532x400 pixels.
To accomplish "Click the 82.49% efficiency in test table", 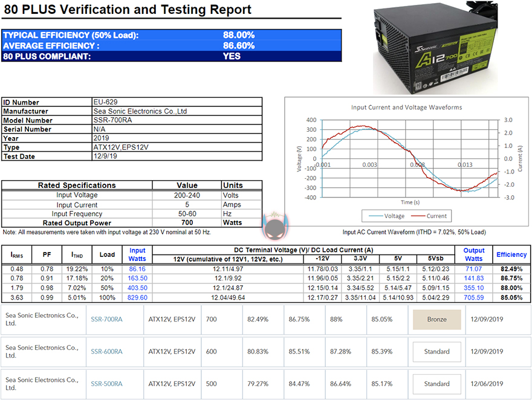I will click(x=511, y=269).
